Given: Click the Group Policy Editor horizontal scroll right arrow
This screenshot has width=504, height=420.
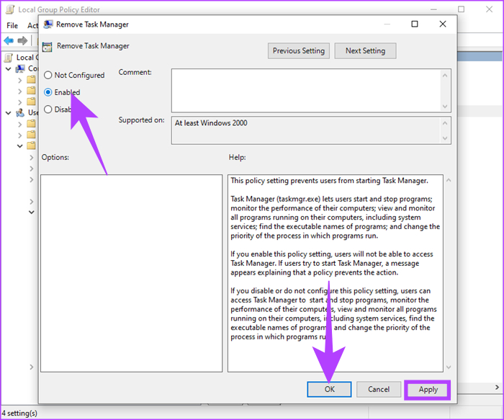Looking at the screenshot, I should tap(497, 388).
